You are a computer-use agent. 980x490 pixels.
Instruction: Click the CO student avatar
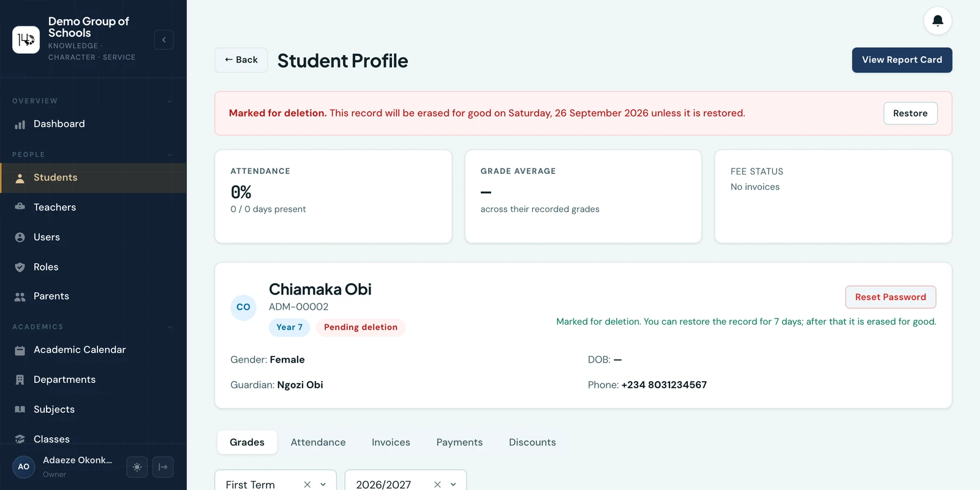[x=243, y=307]
